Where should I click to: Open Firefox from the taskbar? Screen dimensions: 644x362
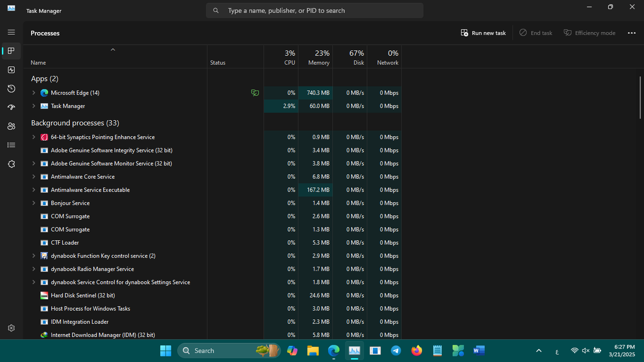click(417, 350)
